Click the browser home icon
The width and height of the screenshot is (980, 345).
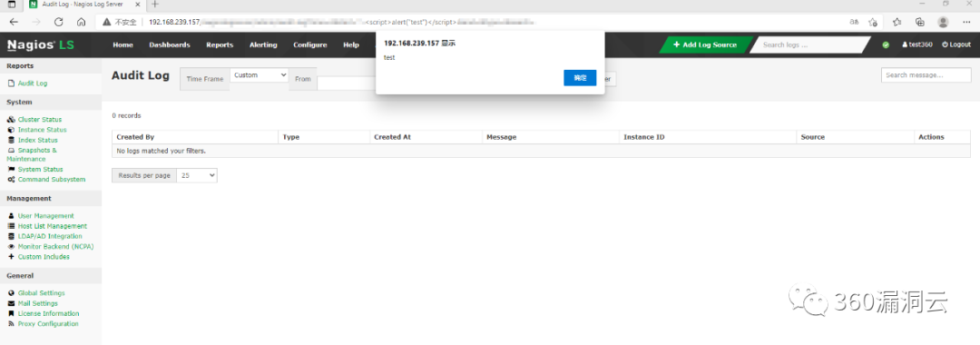point(82,22)
